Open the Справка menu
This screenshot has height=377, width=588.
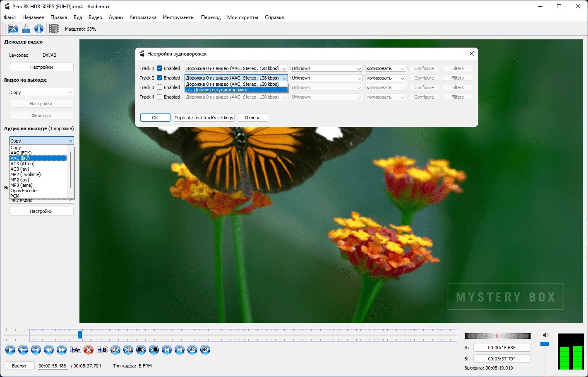[274, 17]
